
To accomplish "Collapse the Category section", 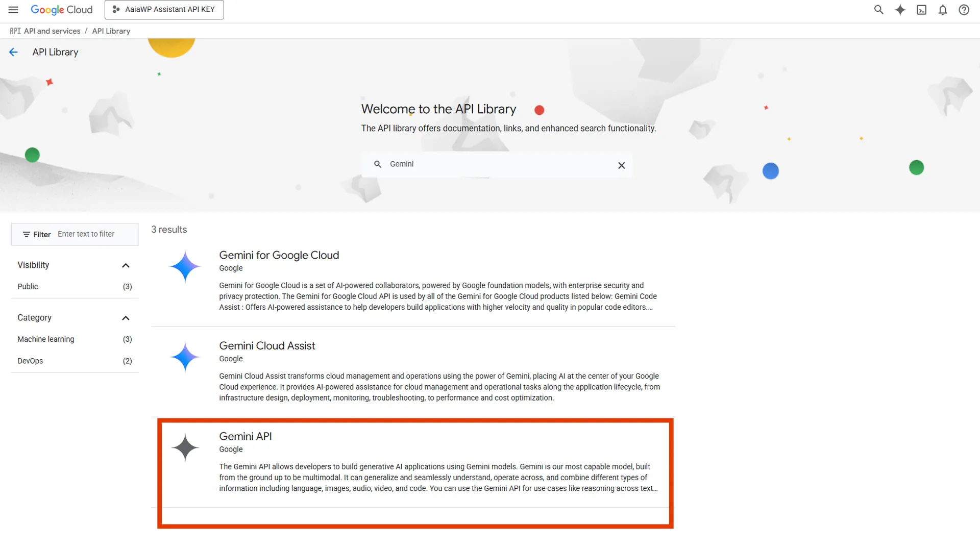I will tap(126, 318).
